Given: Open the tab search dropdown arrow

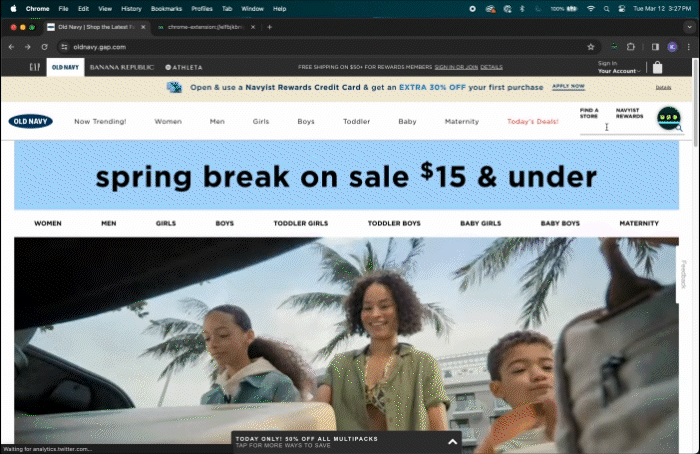Looking at the screenshot, I should point(689,27).
